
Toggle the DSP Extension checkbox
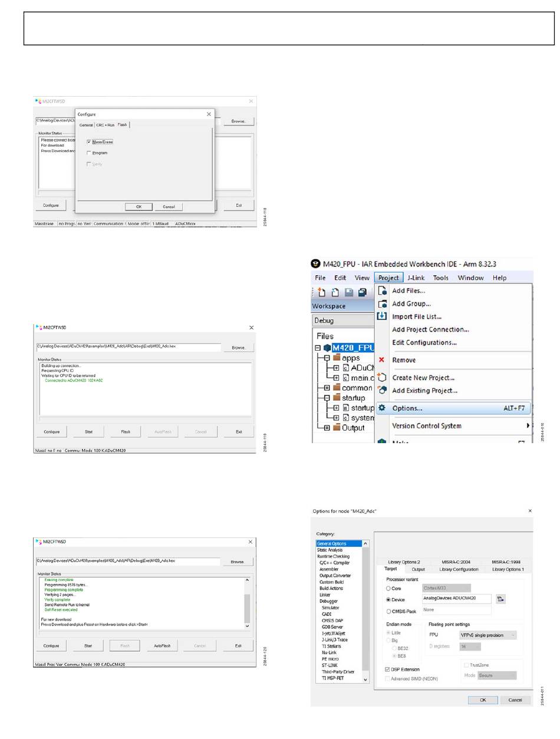click(x=387, y=669)
